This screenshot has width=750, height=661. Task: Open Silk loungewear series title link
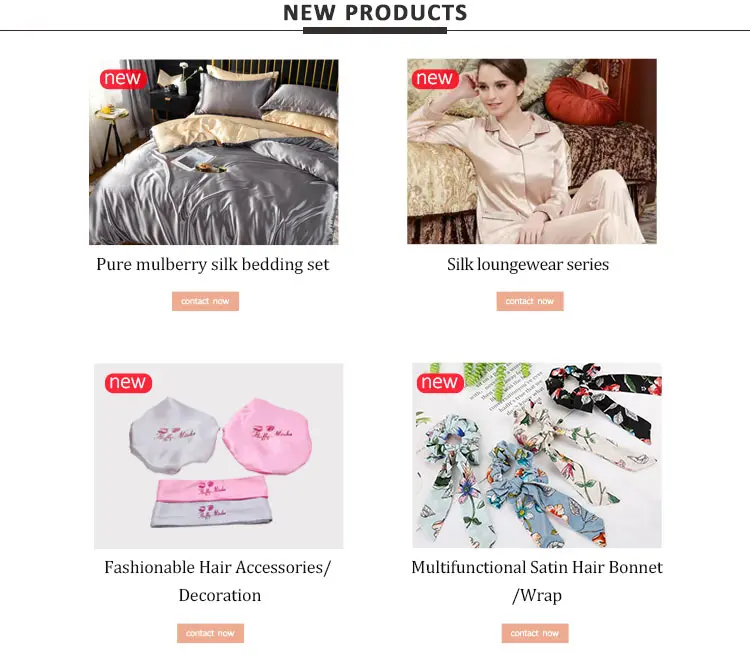pyautogui.click(x=528, y=264)
